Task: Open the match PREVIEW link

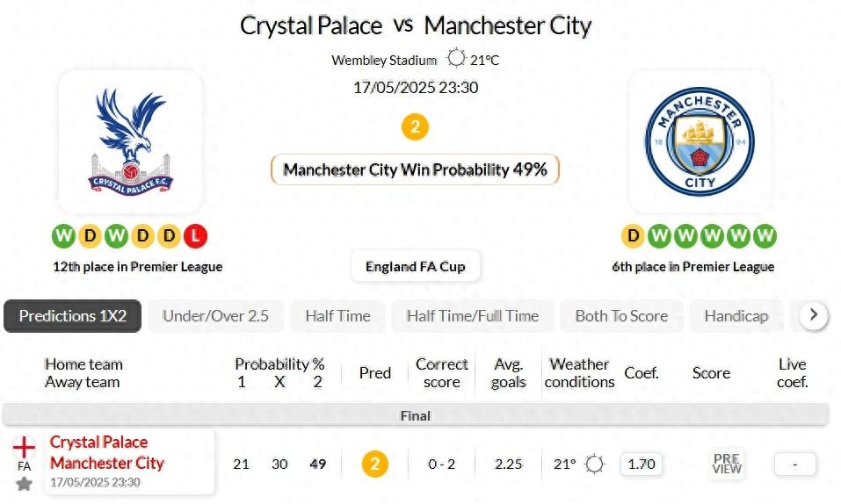Action: (727, 464)
